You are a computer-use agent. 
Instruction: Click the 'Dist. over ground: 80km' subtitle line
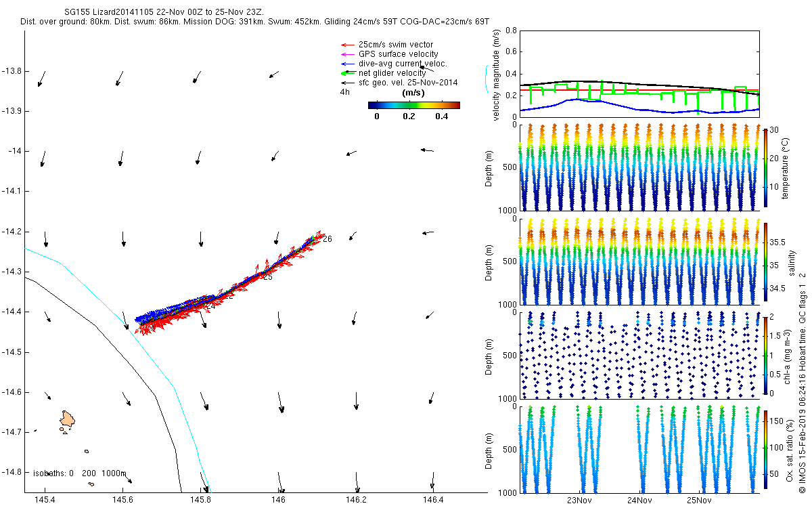(x=256, y=22)
